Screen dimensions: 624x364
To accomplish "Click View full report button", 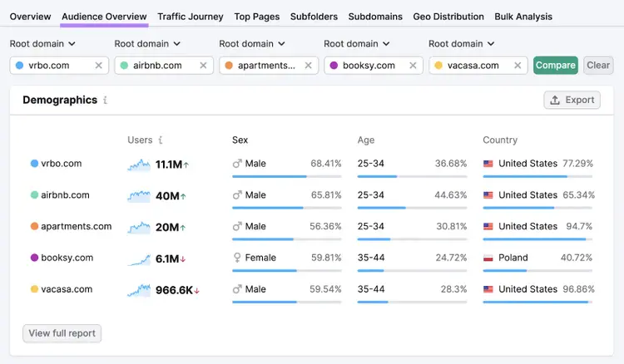I will (62, 333).
